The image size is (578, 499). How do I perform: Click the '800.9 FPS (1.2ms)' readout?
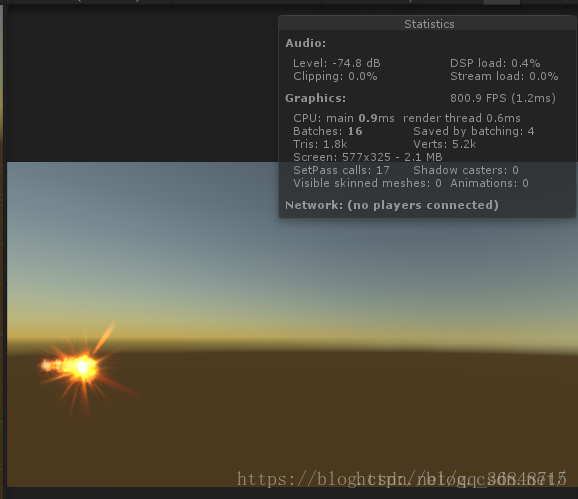coord(502,98)
